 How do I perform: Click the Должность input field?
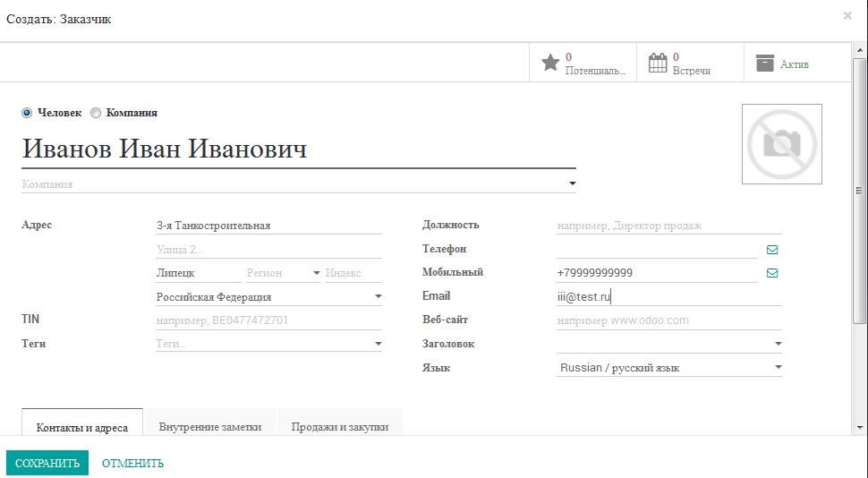pyautogui.click(x=668, y=226)
